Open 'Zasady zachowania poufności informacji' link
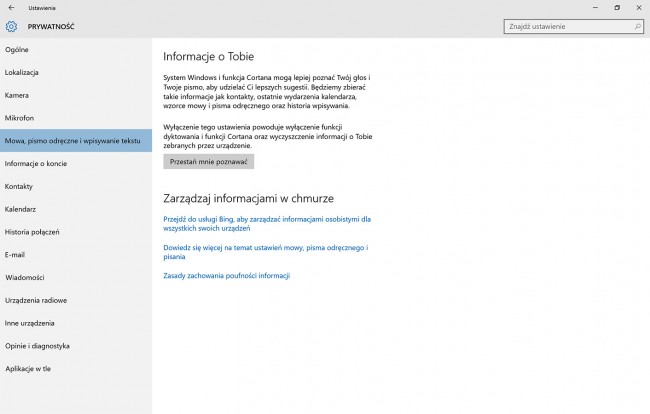 click(226, 276)
